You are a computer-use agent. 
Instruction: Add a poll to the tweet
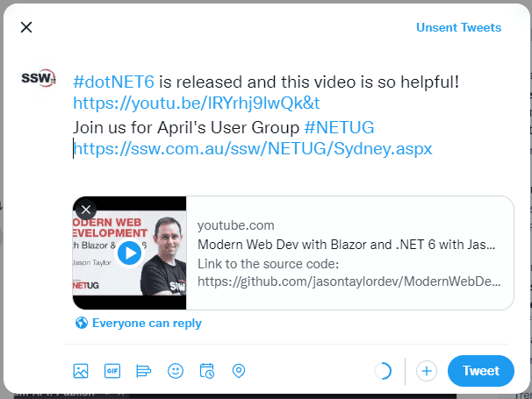pyautogui.click(x=144, y=371)
